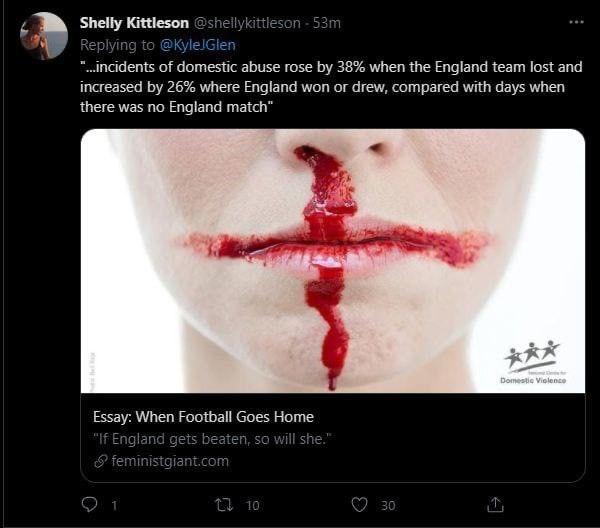Click the chain link icon beside feministgiant.com
Viewport: 600px width, 528px height.
pos(100,461)
